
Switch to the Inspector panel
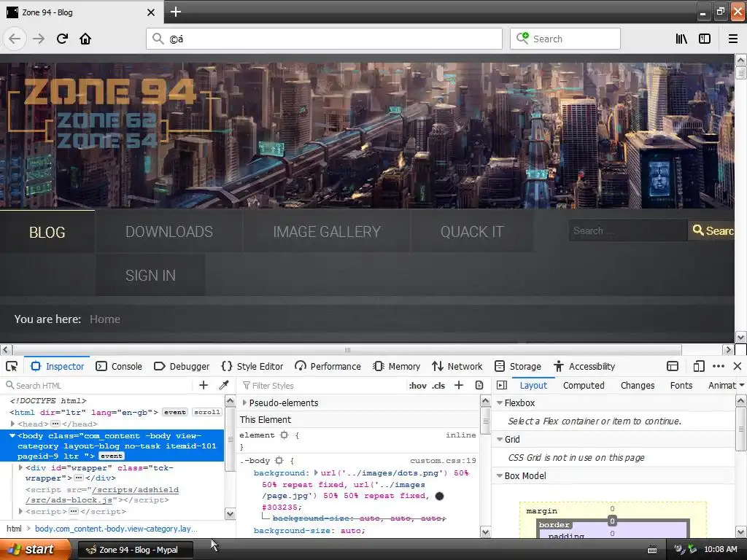57,366
